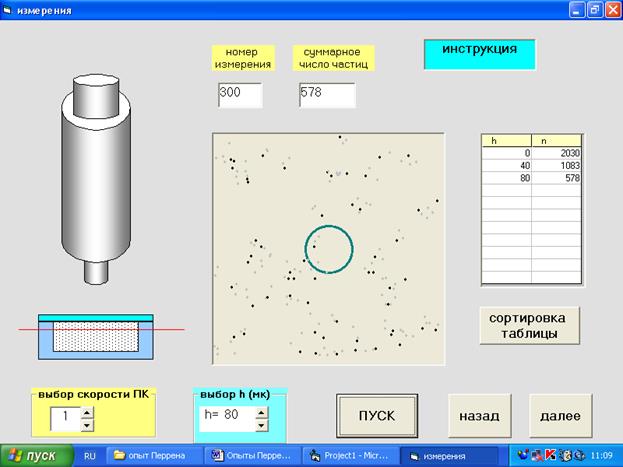This screenshot has height=467, width=623.
Task: Select the h column header in table
Action: point(507,141)
